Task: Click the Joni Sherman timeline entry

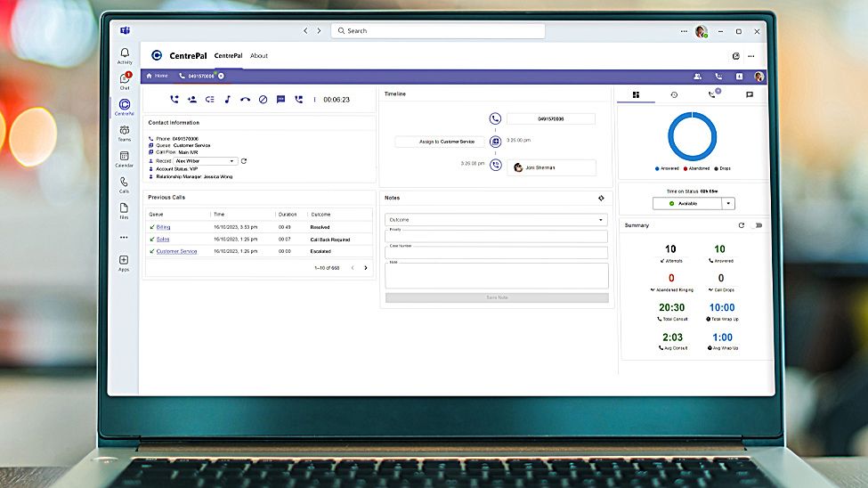Action: tap(551, 167)
